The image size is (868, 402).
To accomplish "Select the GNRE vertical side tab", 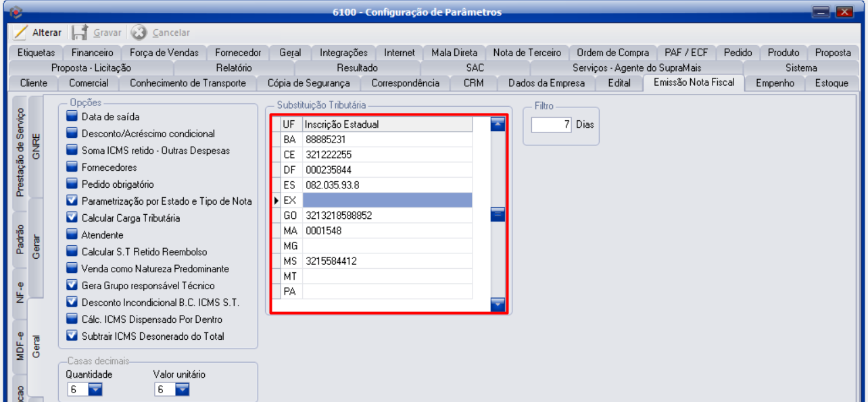I will pos(37,146).
